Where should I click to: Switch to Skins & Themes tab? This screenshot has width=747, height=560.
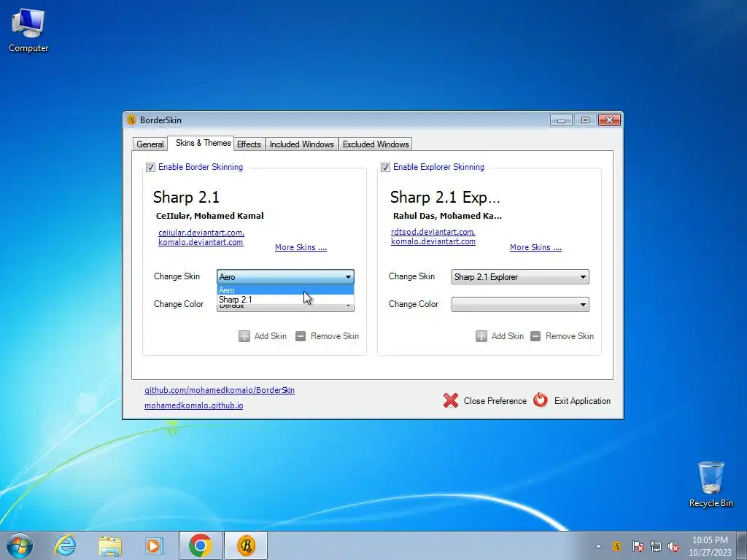click(203, 143)
